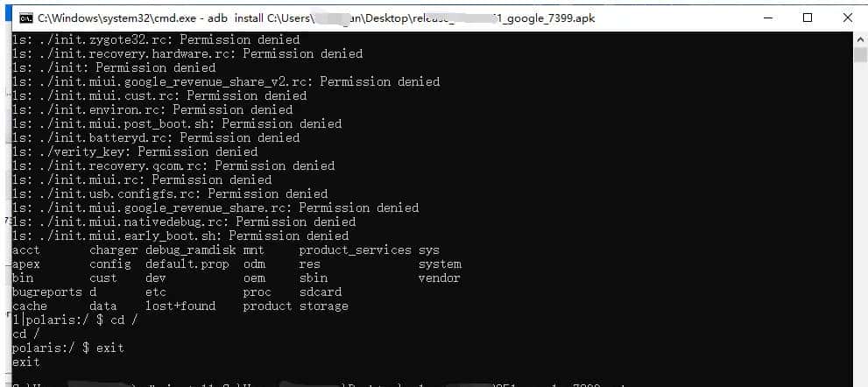The height and width of the screenshot is (387, 868).
Task: Click the lost+found directory name
Action: pyautogui.click(x=180, y=306)
